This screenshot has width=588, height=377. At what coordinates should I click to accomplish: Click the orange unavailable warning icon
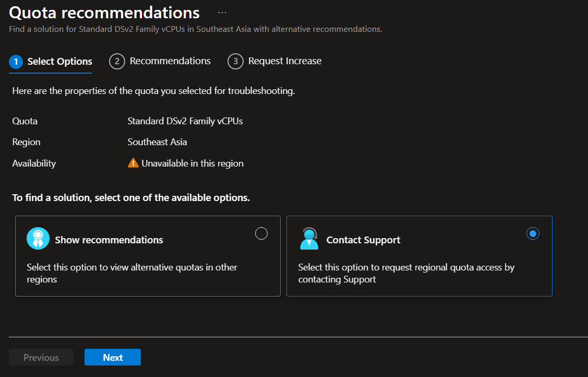pyautogui.click(x=133, y=163)
